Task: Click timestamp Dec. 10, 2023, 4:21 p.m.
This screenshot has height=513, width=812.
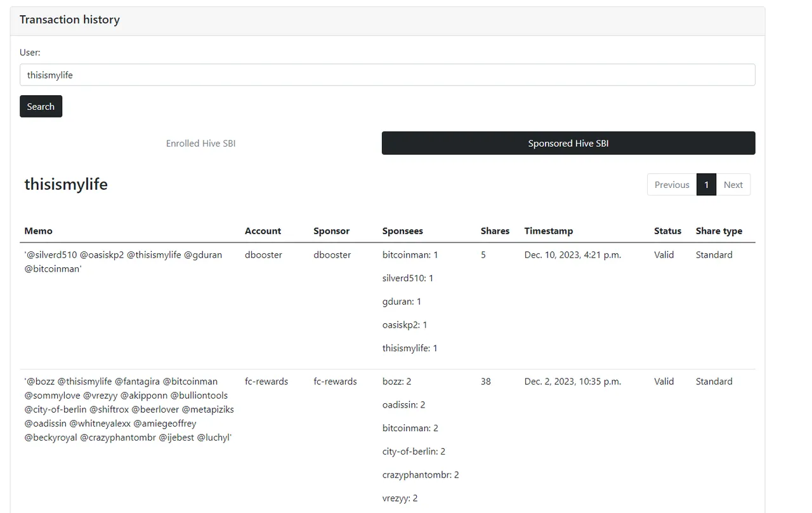Action: (573, 255)
